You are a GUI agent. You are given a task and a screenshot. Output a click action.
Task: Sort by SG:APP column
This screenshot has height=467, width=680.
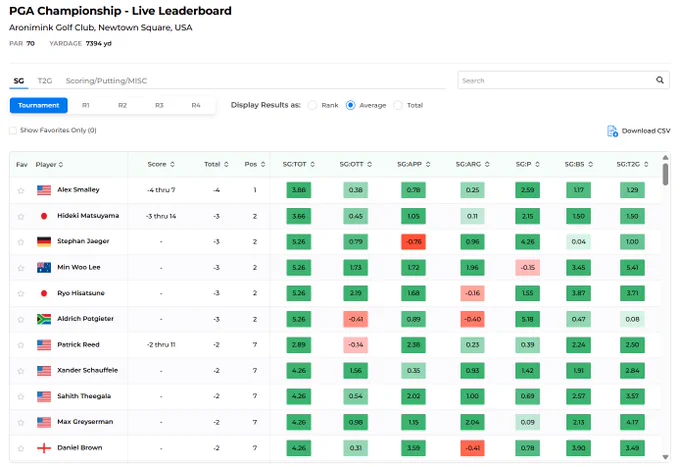(414, 164)
